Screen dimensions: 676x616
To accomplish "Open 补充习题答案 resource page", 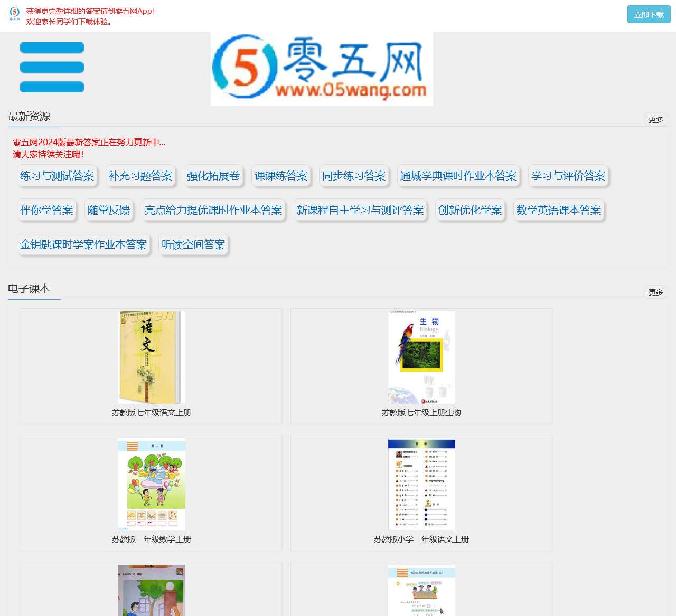I will [x=140, y=176].
